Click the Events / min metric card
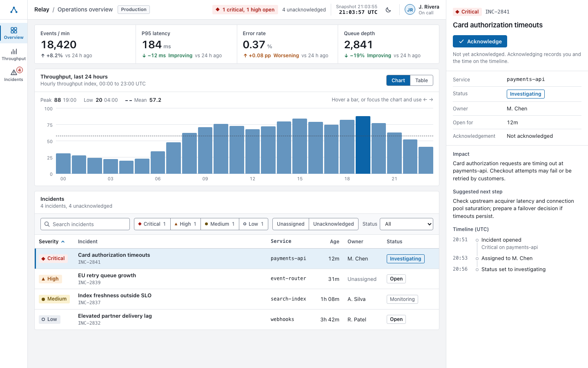Viewport: 588px width, 368px height. click(85, 44)
